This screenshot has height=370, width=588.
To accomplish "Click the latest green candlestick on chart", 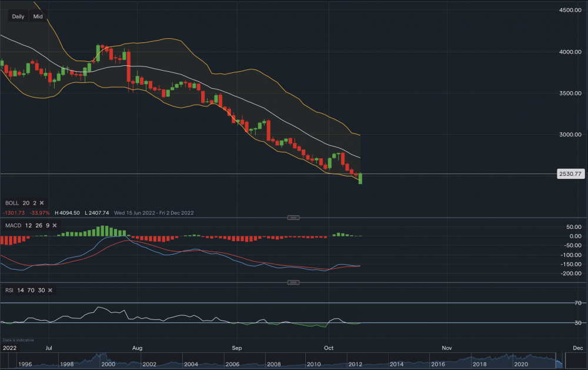I will tap(360, 179).
